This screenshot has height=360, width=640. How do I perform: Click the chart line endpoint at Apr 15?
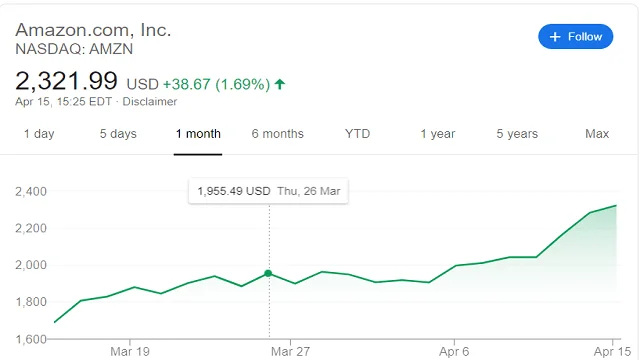click(x=616, y=206)
